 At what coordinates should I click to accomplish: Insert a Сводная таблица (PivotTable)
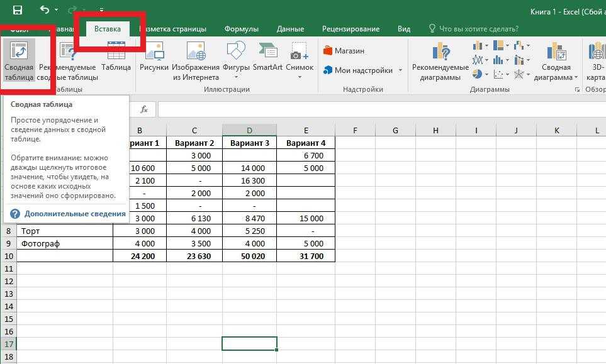pyautogui.click(x=19, y=61)
